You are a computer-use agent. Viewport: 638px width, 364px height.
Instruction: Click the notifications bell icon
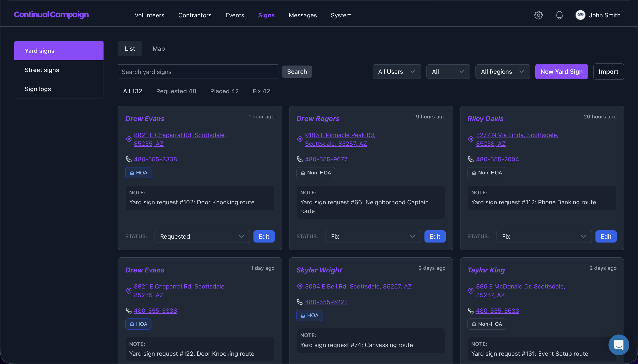tap(559, 15)
